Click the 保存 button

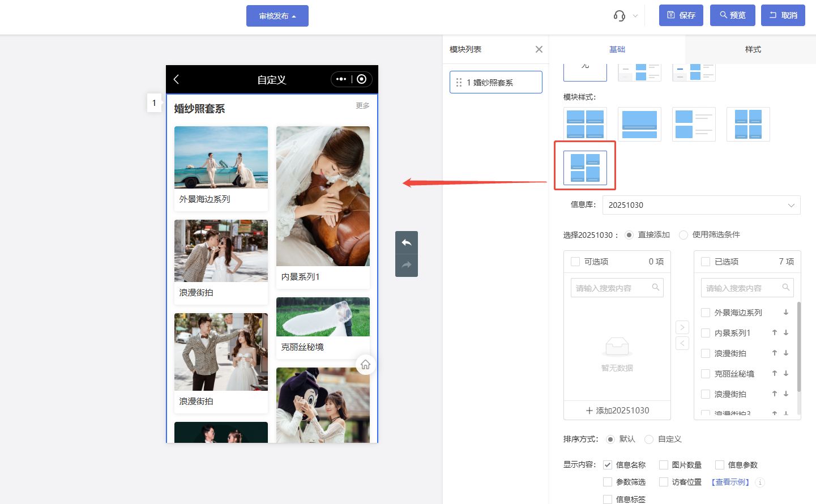click(x=681, y=15)
